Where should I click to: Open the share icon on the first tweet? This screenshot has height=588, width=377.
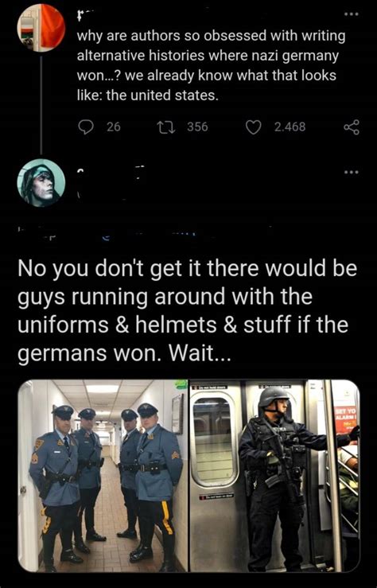(x=351, y=127)
